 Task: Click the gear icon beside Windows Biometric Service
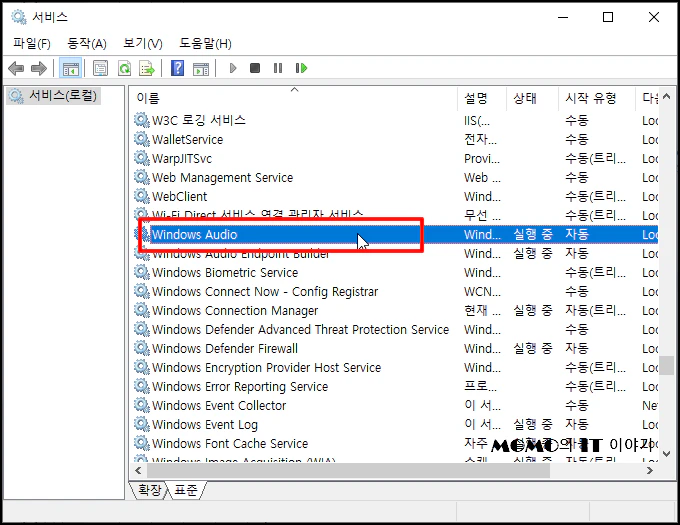pos(141,272)
